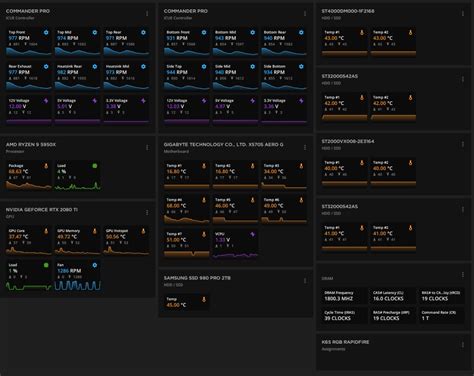Open Samsung SSD 980 Pro 2TB options menu
Viewport: 474px width, 376px height.
point(305,281)
